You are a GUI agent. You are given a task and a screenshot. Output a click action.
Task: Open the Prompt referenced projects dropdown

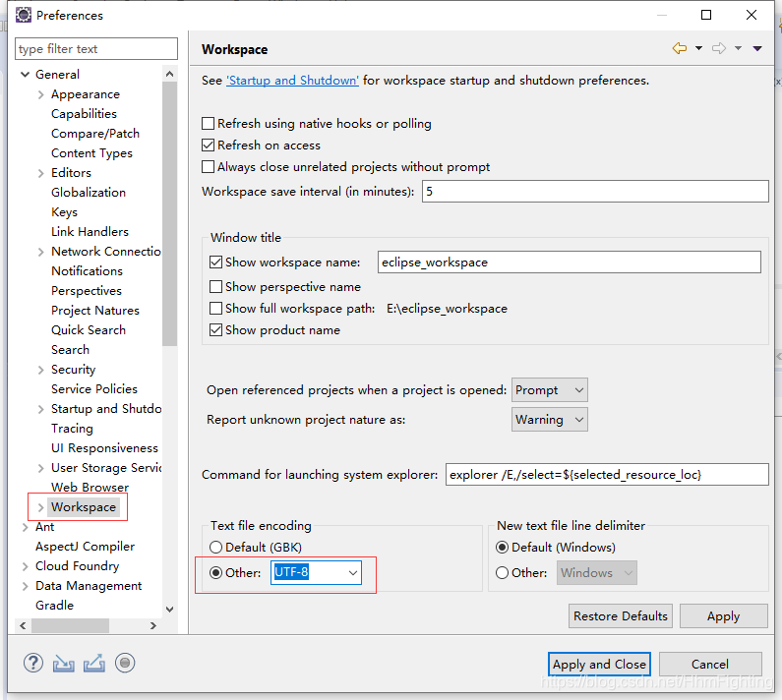coord(550,390)
